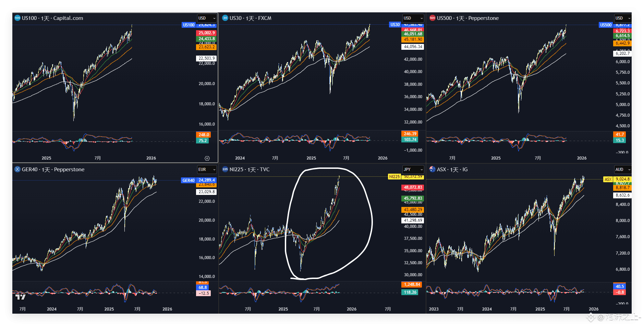Open USD currency dropdown on US500 chart
The width and height of the screenshot is (644, 326).
tap(623, 18)
